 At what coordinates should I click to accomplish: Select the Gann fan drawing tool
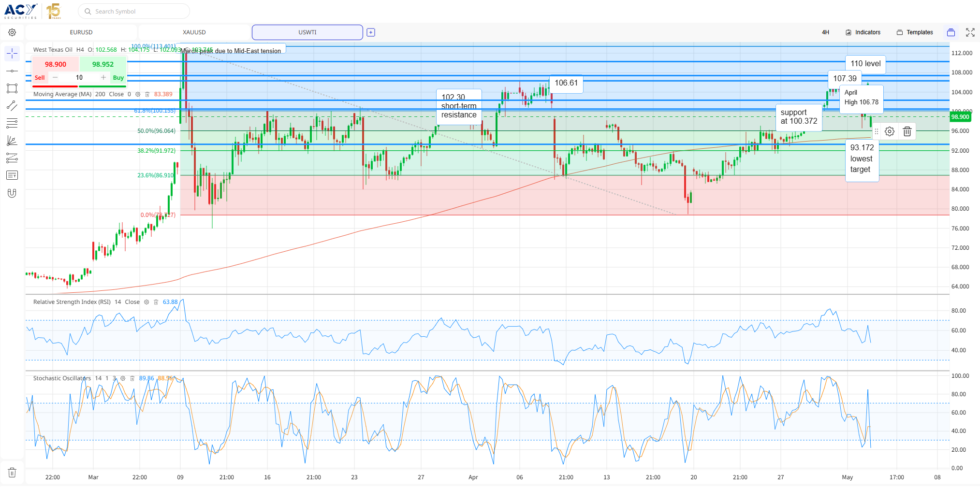point(12,141)
